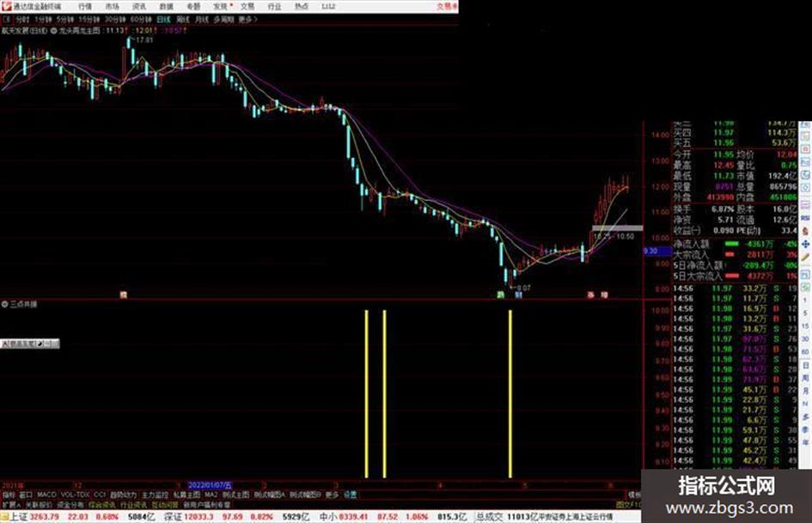Viewport: 812px width, 523px height.
Task: Select the MA2 indicator tab
Action: pos(211,495)
